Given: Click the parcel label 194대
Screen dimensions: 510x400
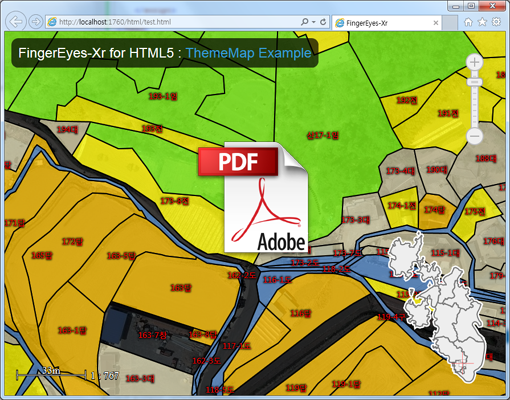Looking at the screenshot, I should pyautogui.click(x=67, y=130).
